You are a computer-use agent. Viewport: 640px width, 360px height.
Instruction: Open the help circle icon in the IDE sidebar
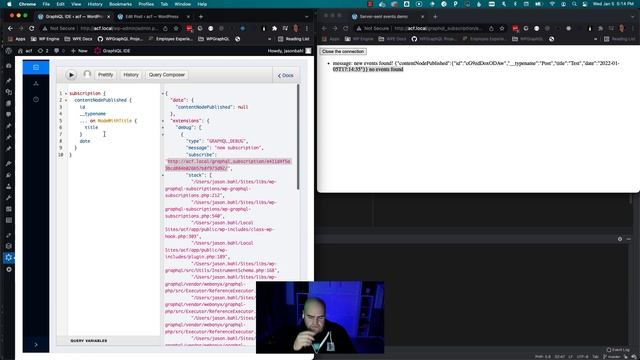[x=36, y=99]
